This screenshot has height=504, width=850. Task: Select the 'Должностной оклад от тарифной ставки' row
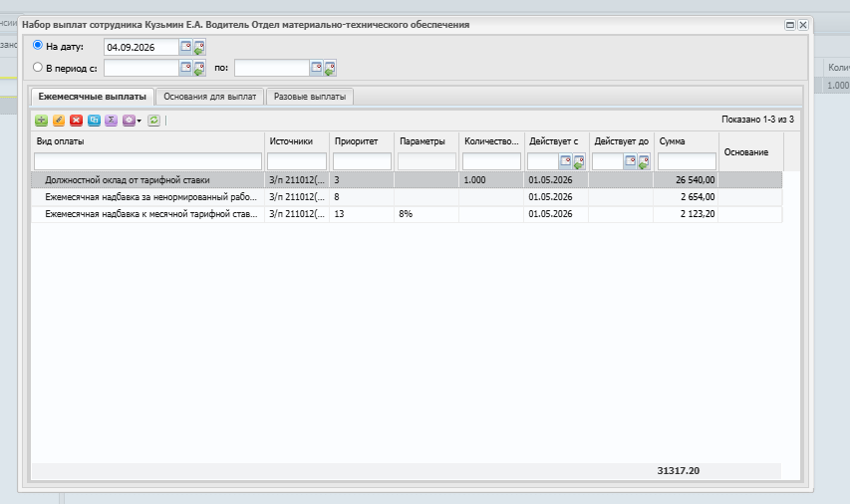pyautogui.click(x=407, y=180)
